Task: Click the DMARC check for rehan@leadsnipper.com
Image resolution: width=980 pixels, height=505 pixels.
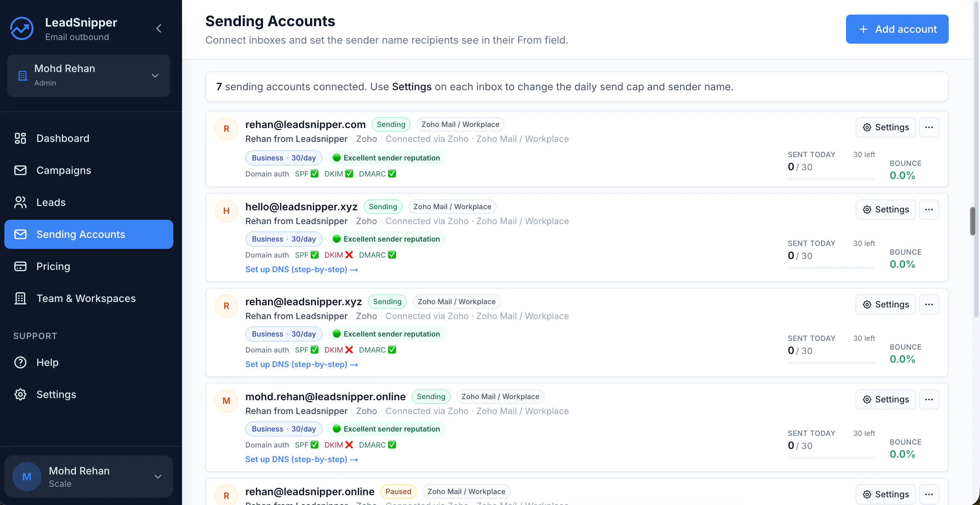Action: pyautogui.click(x=392, y=174)
